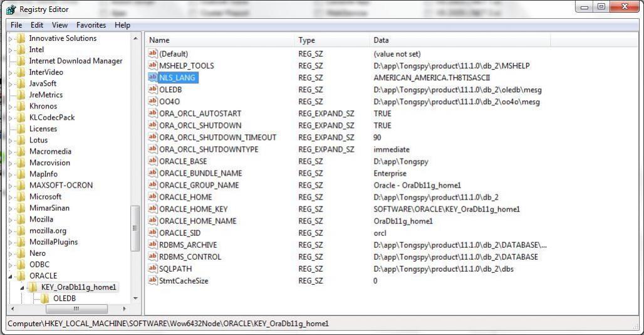Expand the Microsoft key node
This screenshot has width=644, height=335.
click(11, 197)
